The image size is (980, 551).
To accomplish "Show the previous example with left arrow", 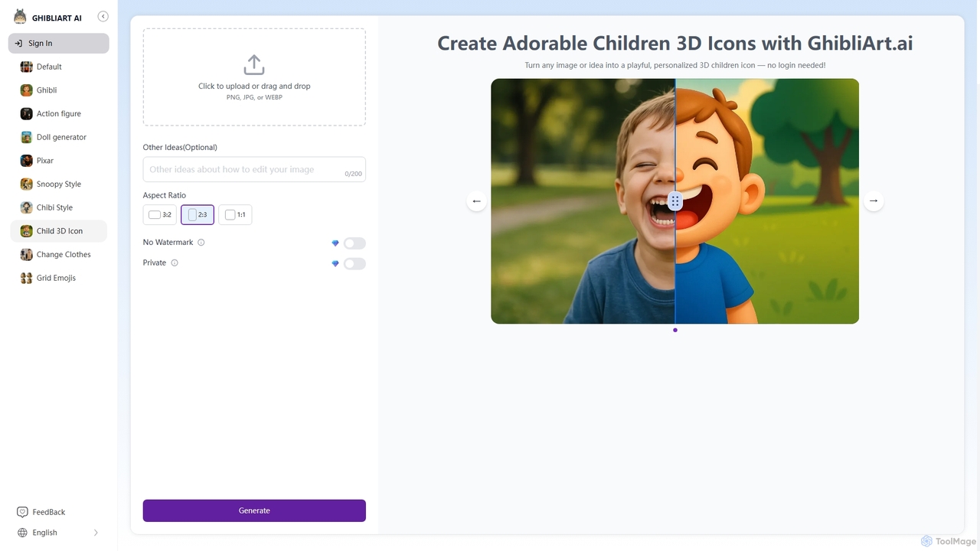I will point(476,201).
